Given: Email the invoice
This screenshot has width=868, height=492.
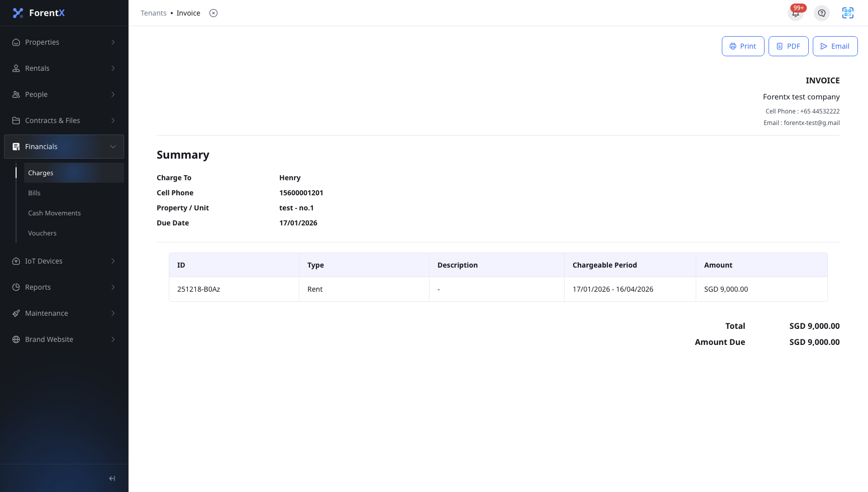Looking at the screenshot, I should [835, 46].
